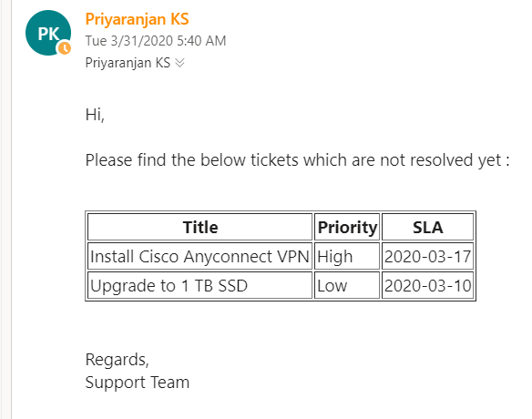Viewport: 532px width, 419px height.
Task: Expand the recipient details chevron
Action: [179, 63]
